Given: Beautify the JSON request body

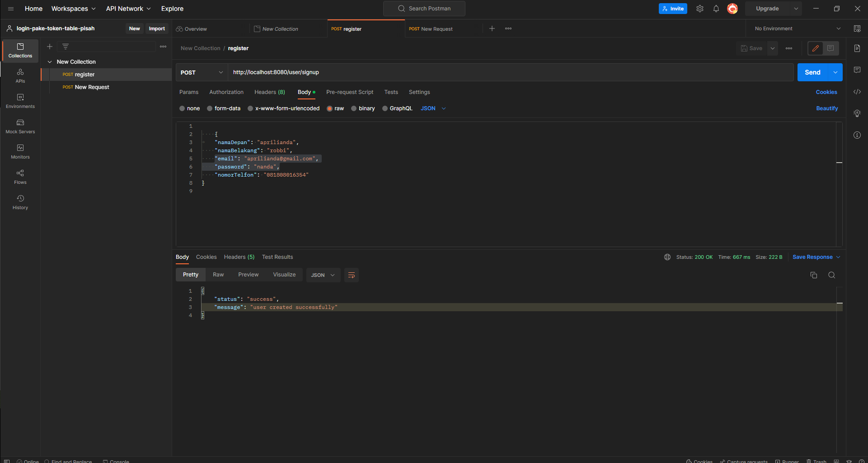Looking at the screenshot, I should (826, 108).
